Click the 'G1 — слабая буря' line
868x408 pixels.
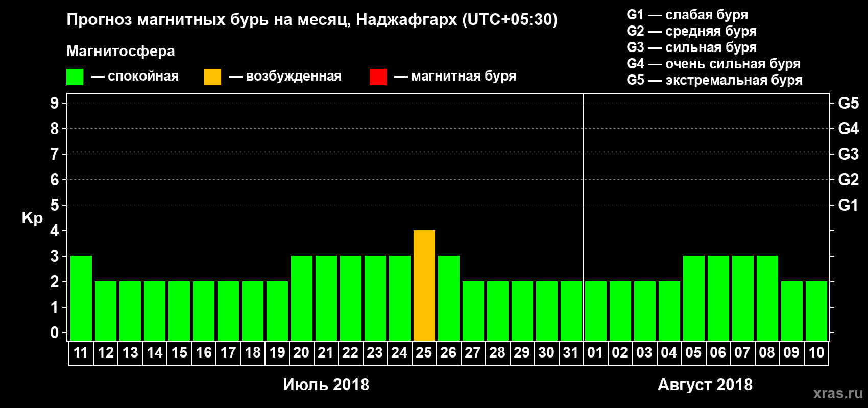pyautogui.click(x=687, y=15)
